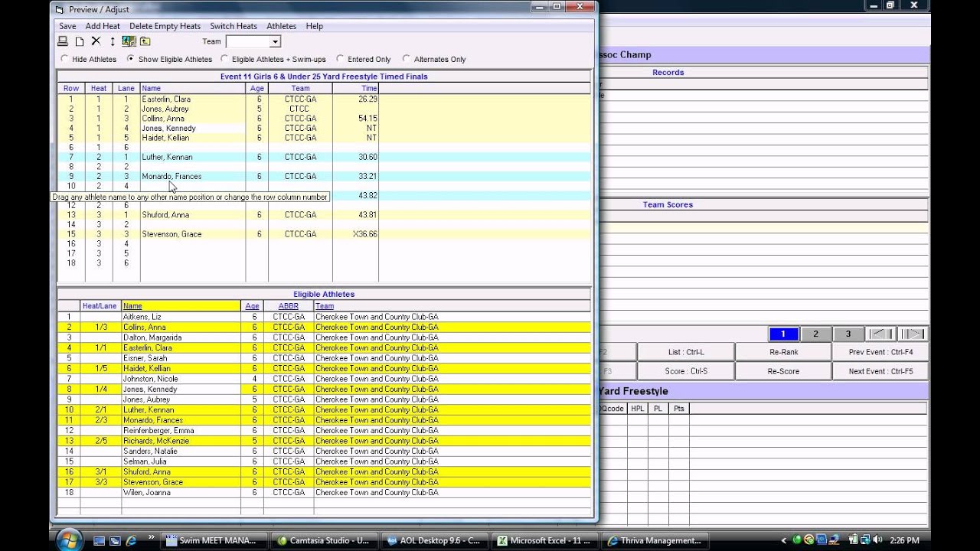Open the Switch Heats menu
The height and width of the screenshot is (551, 980).
(x=234, y=26)
